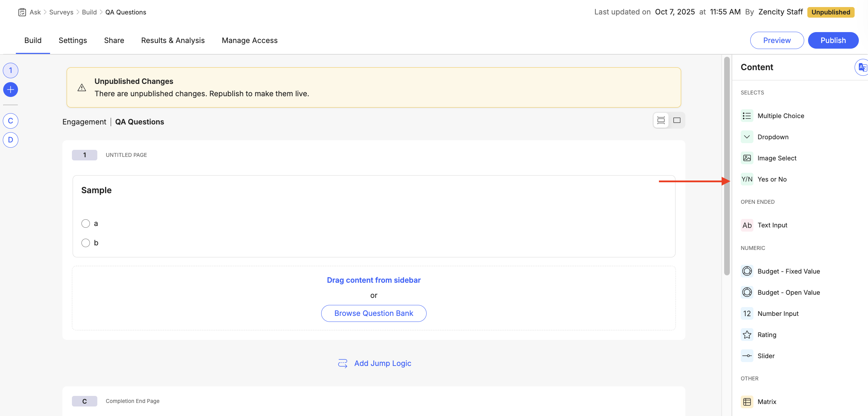Pick the Budget - Fixed Value icon
The width and height of the screenshot is (868, 416).
coord(747,271)
